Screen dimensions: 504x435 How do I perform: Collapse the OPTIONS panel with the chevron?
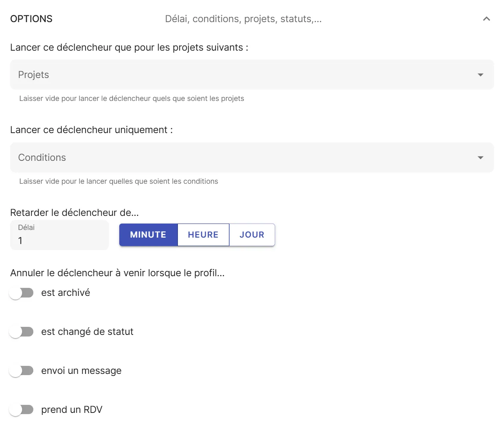tap(486, 19)
